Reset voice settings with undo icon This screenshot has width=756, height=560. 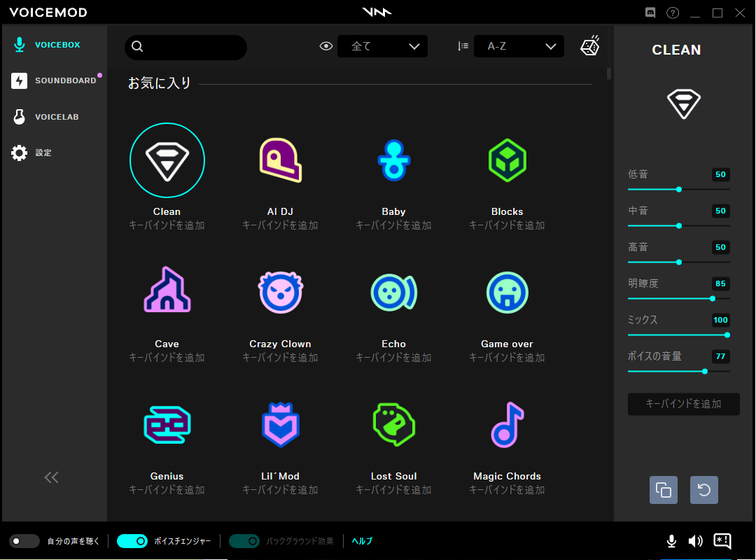tap(704, 490)
